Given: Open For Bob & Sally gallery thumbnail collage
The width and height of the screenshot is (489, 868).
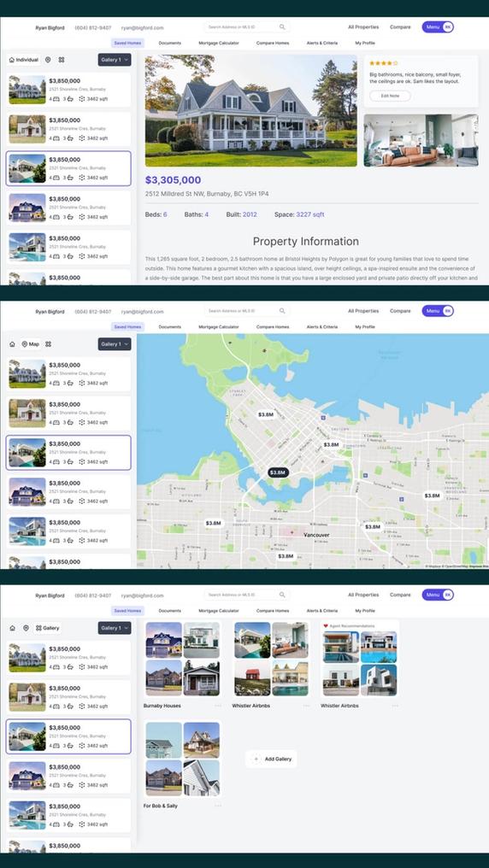Looking at the screenshot, I should coord(183,759).
